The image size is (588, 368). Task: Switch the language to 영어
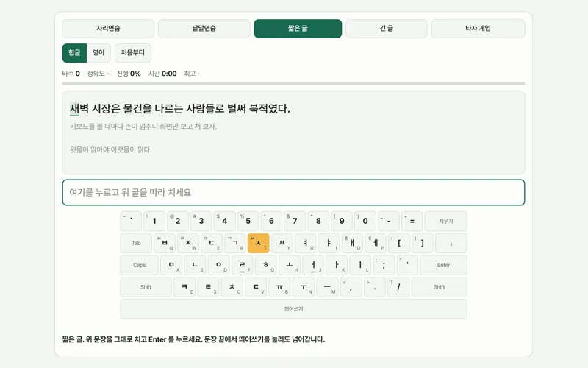click(x=98, y=52)
